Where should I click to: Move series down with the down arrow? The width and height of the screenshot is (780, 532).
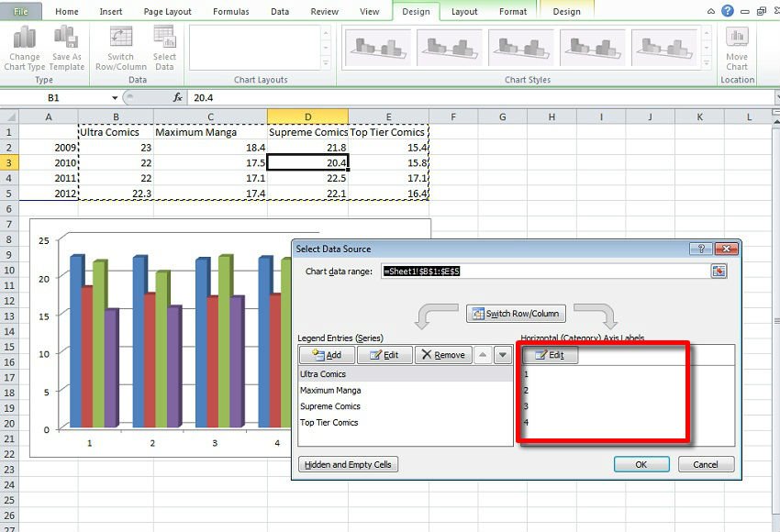coord(502,355)
